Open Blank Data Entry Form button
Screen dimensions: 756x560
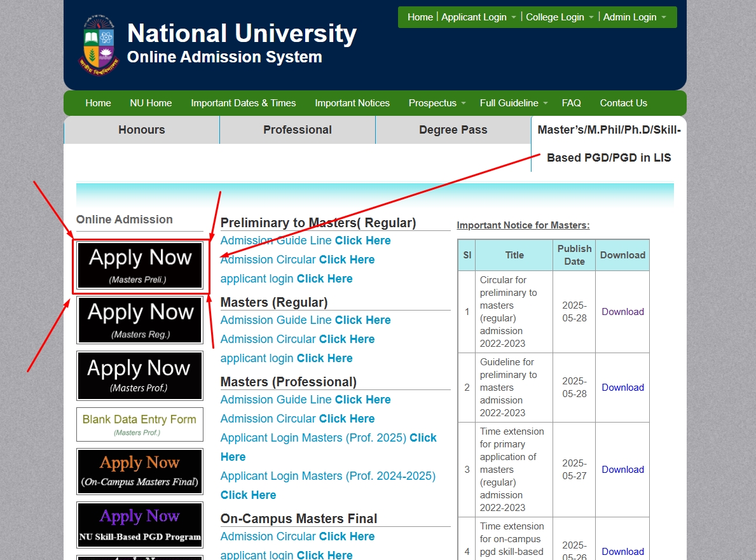[140, 424]
